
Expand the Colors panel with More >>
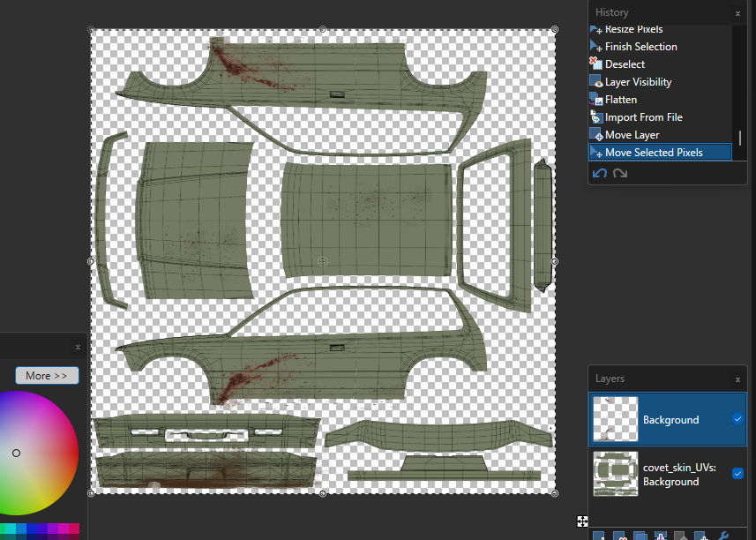tap(47, 376)
